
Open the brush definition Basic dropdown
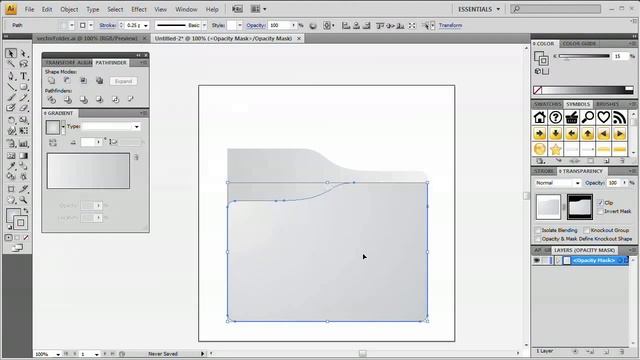[204, 25]
